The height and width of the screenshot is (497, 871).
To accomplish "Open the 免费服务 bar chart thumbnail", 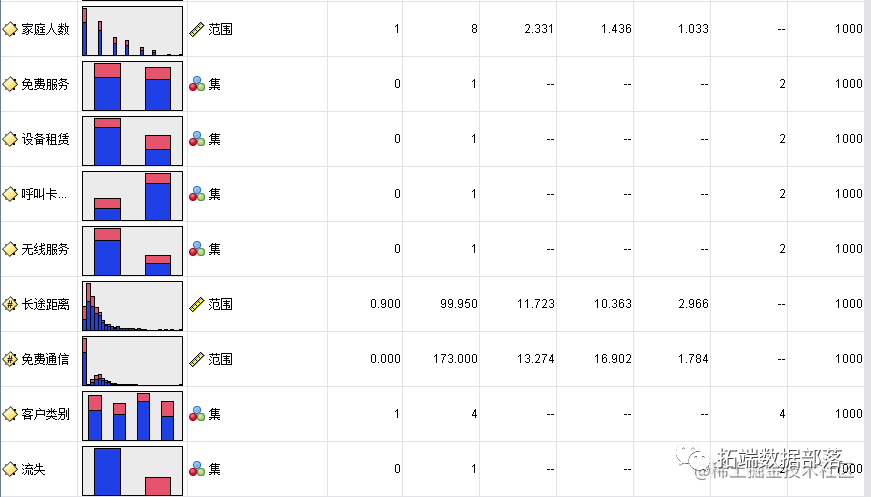I will point(132,86).
